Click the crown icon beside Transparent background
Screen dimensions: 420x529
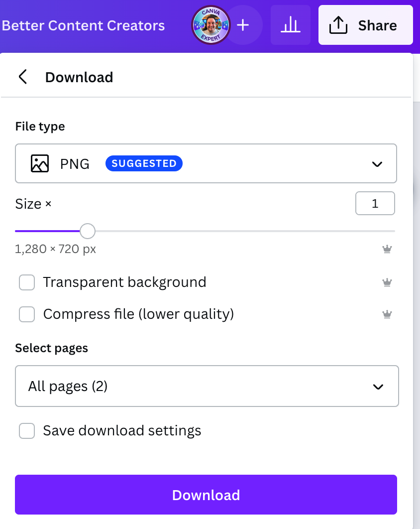(x=387, y=282)
